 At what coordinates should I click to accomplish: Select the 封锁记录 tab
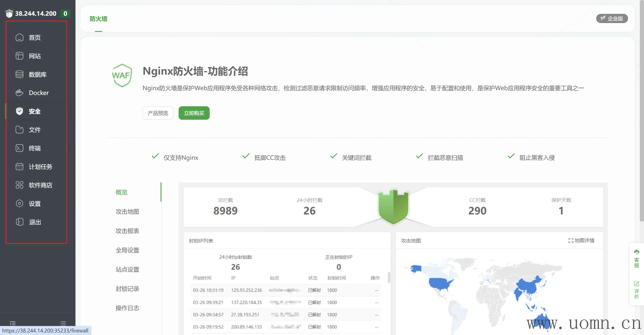pos(127,289)
